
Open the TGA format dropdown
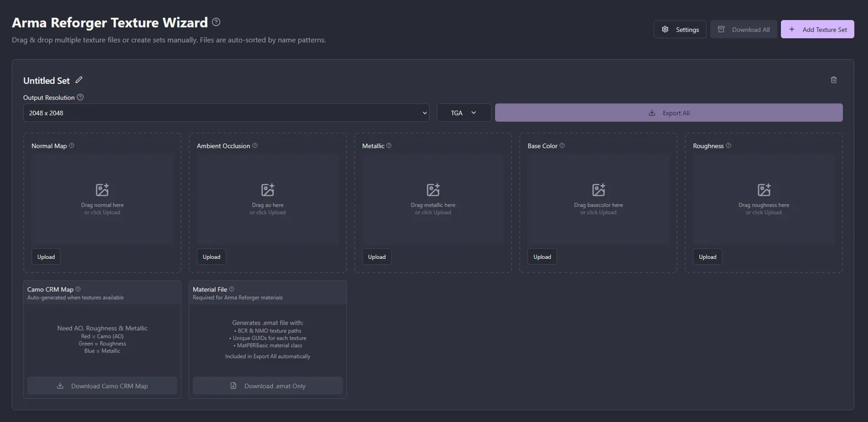[x=463, y=113]
